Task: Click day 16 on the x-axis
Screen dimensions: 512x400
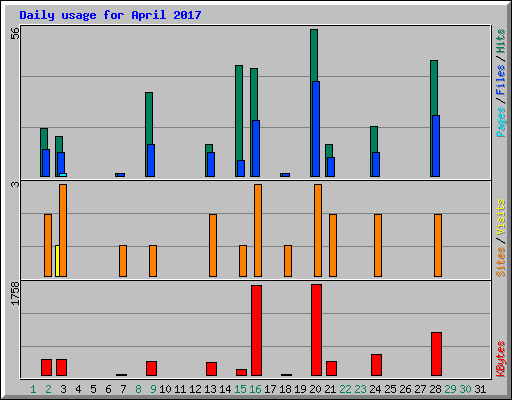Action: pos(255,389)
